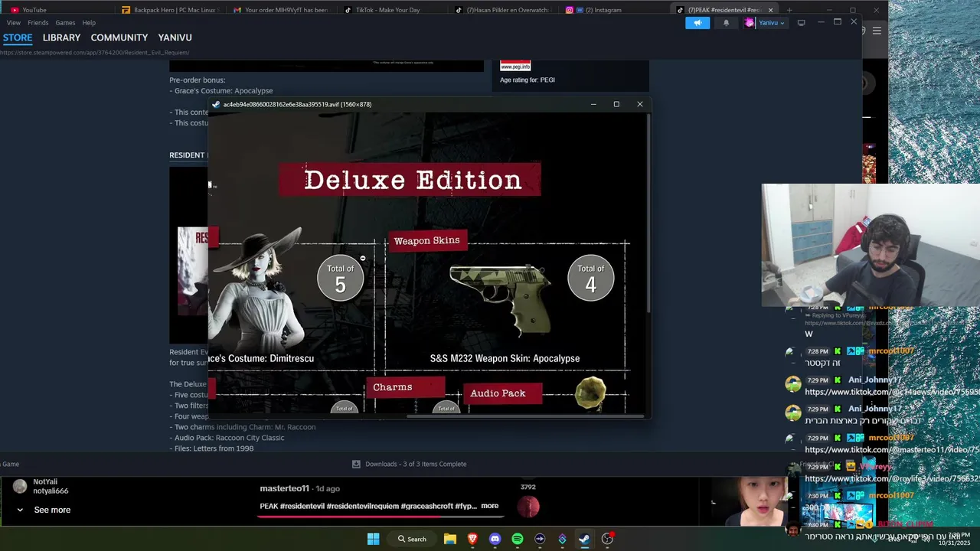Go to the COMMUNITY tab
Viewport: 980px width, 551px height.
coord(119,37)
